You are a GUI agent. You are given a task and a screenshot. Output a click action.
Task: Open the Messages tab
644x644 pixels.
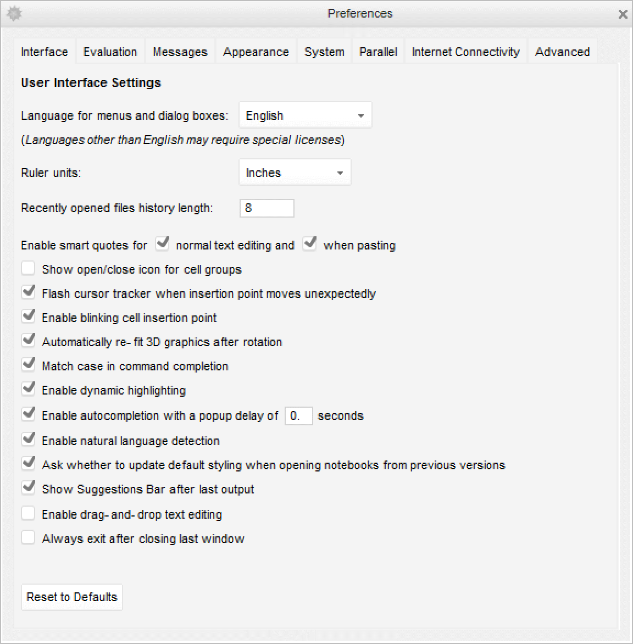tap(180, 52)
